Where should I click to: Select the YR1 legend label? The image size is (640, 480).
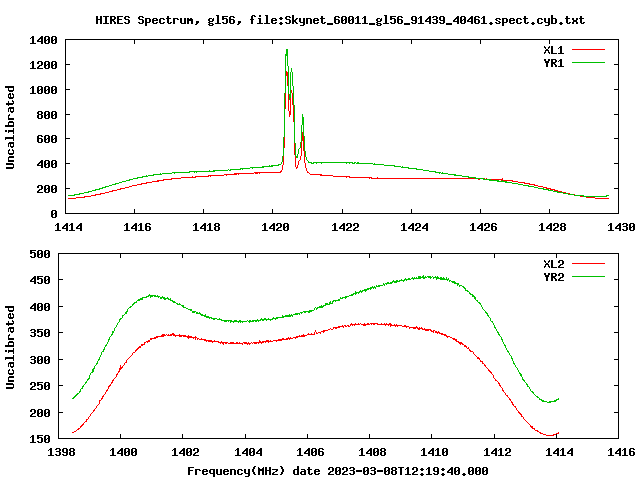click(553, 63)
